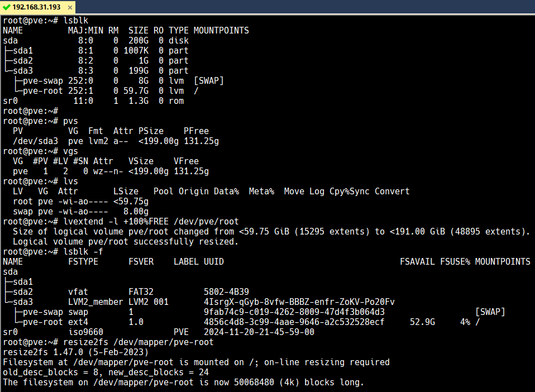Click the '52.9G' FSAVAIL value

422,322
